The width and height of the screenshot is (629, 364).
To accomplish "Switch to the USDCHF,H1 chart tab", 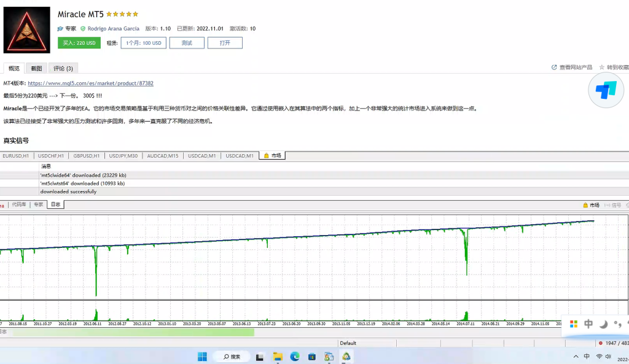I will (51, 155).
